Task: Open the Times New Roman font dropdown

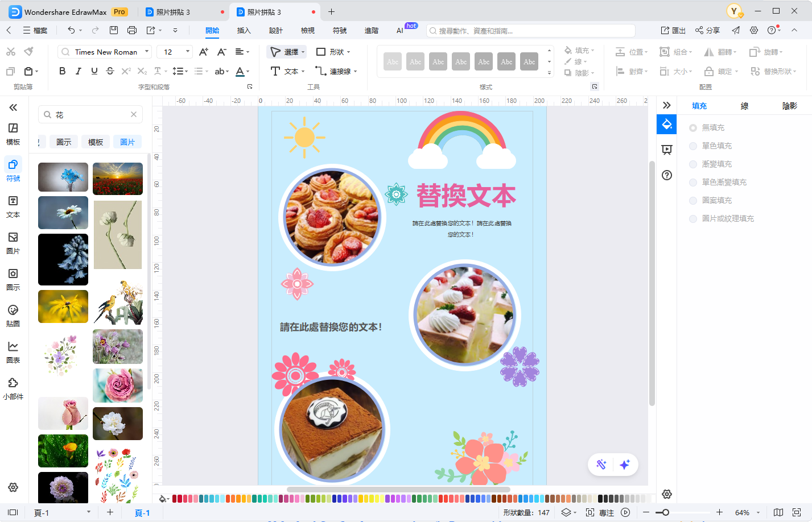Action: coord(146,52)
